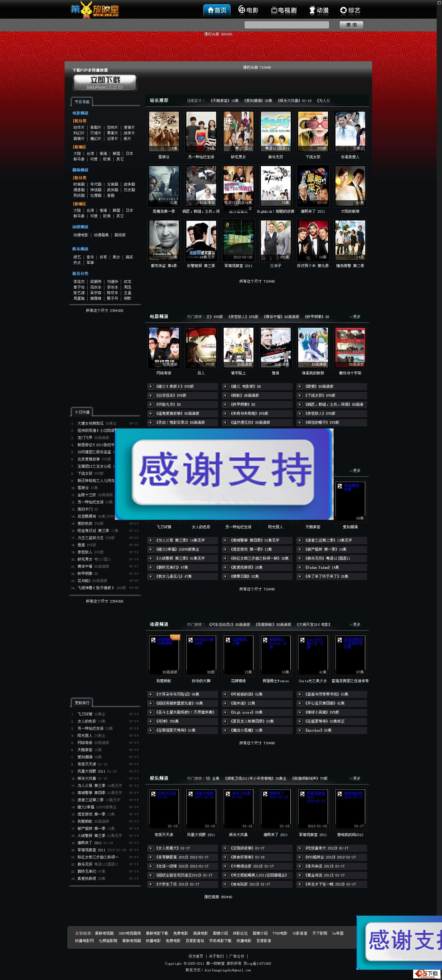Open 恶魔岛第一季 poster thumbnail
The width and height of the screenshot is (442, 980).
(164, 186)
